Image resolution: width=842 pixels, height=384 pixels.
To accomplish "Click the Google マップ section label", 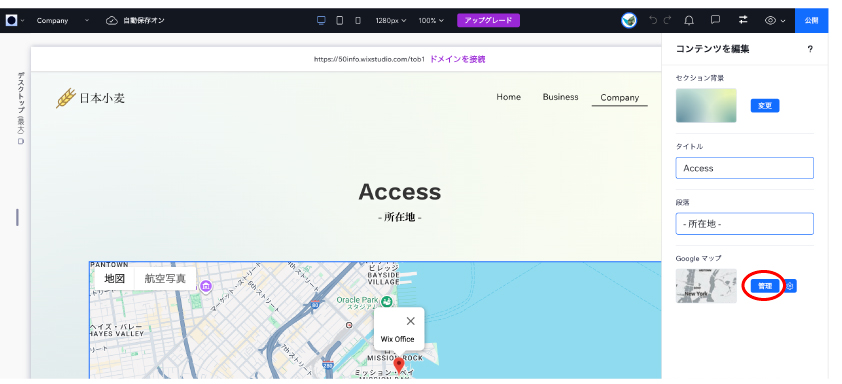I will click(x=698, y=258).
